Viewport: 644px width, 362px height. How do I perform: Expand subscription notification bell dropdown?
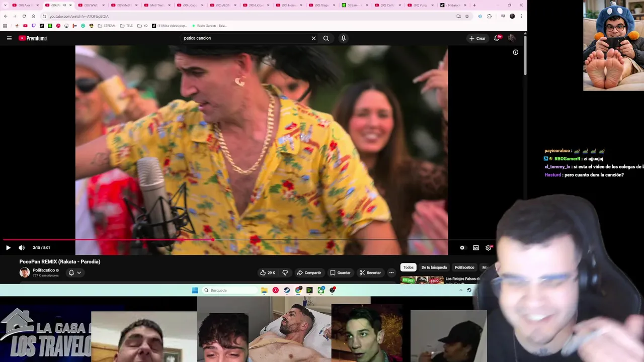click(74, 273)
